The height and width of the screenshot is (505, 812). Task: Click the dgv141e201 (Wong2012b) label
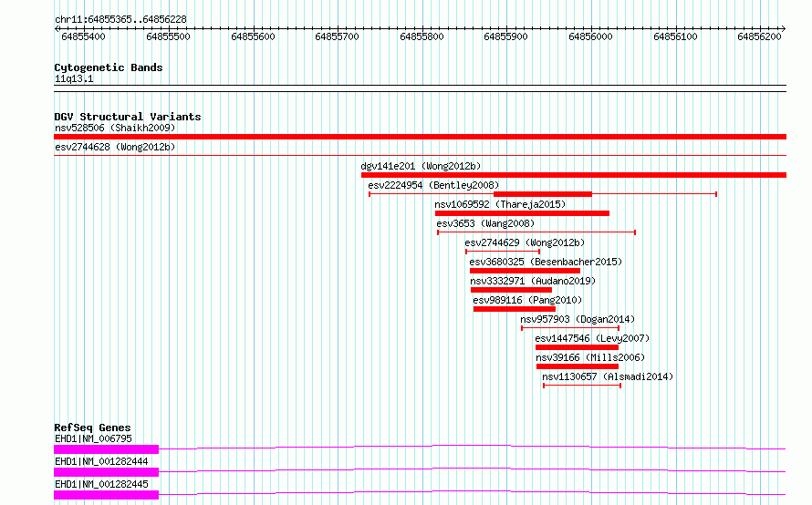[421, 166]
